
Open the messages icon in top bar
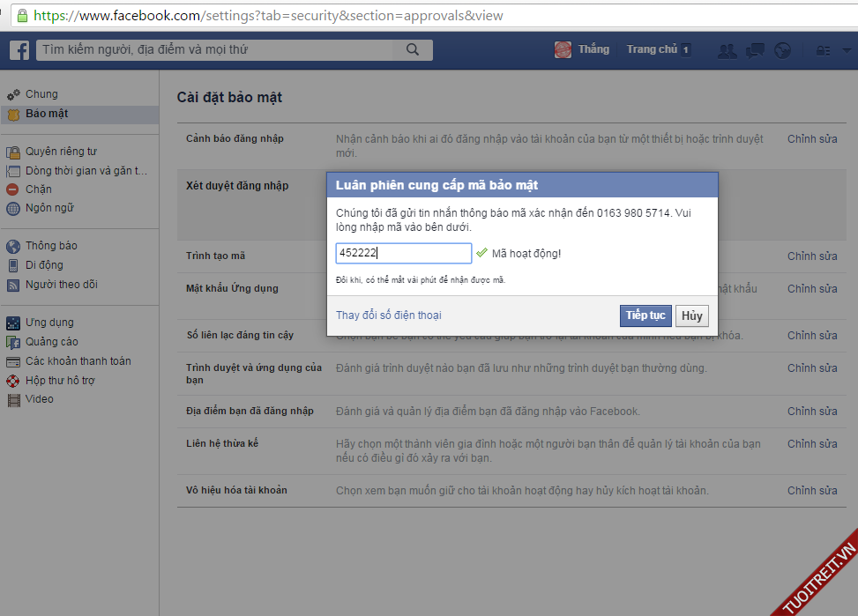754,50
